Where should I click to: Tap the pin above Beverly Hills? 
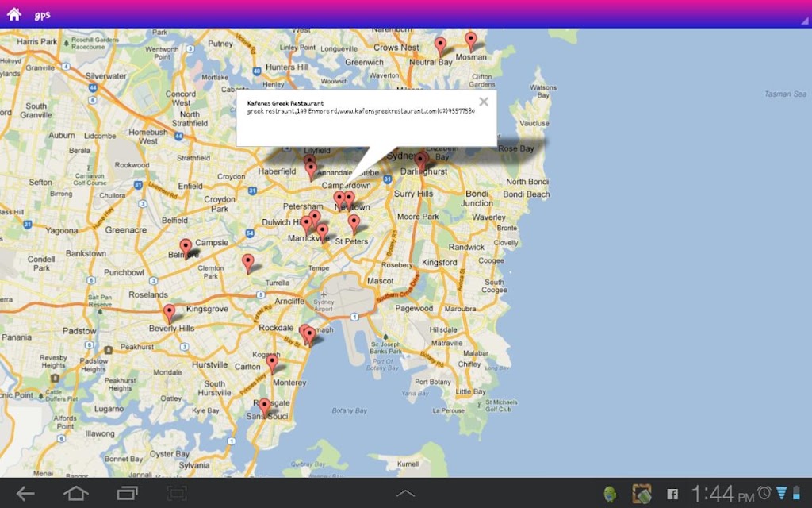pos(170,314)
